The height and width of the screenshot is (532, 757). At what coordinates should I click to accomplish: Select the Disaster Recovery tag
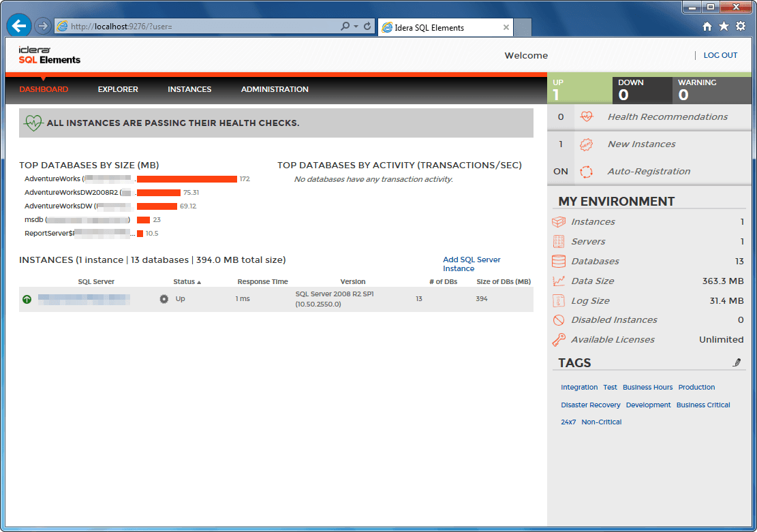591,405
